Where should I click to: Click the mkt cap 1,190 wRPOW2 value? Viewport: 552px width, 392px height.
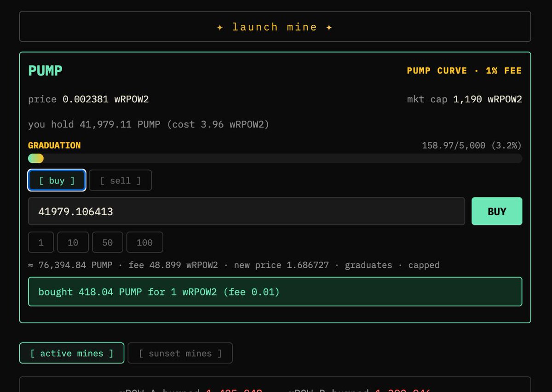tap(465, 99)
